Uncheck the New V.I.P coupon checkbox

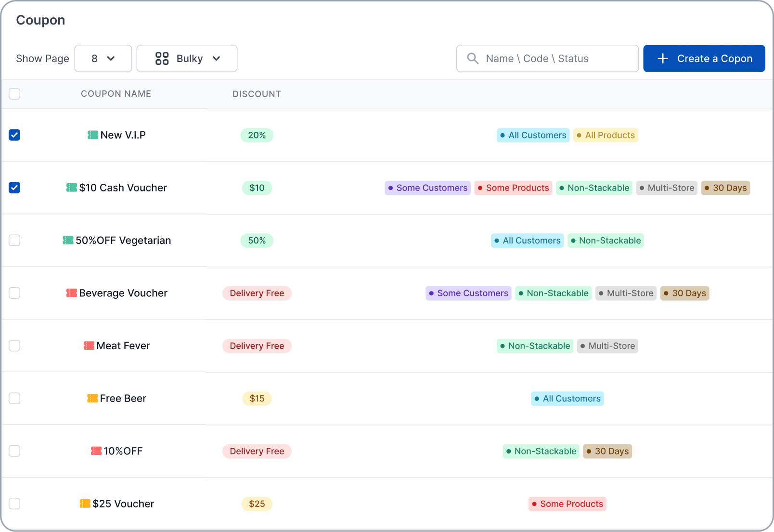coord(14,135)
